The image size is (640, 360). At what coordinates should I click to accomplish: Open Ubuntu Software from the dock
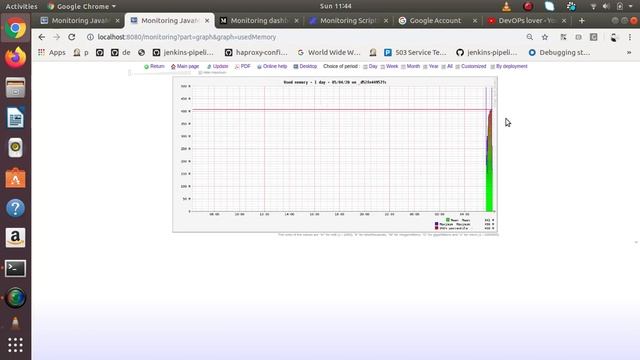[x=16, y=178]
